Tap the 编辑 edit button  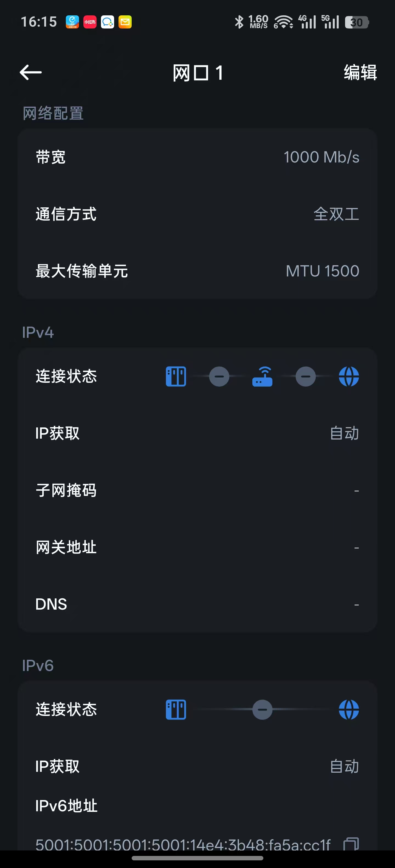coord(360,72)
